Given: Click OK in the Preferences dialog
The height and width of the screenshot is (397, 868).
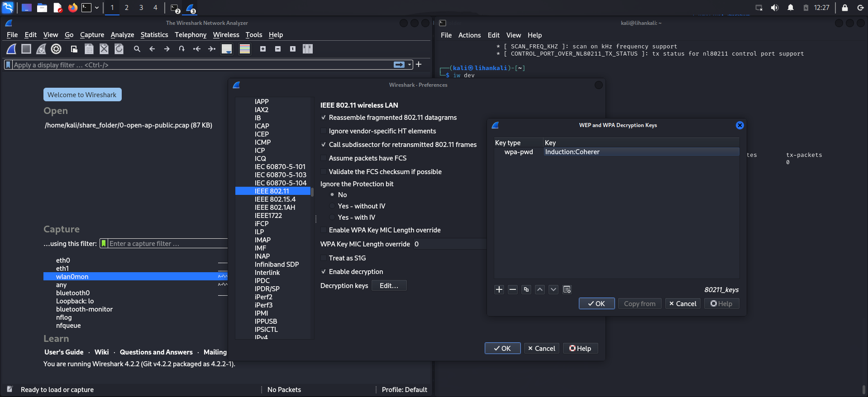Looking at the screenshot, I should (x=502, y=349).
